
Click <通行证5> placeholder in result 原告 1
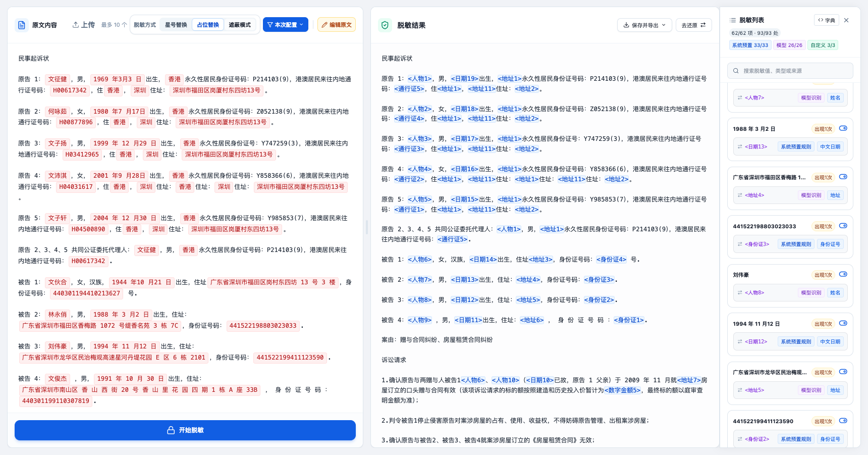pos(409,89)
